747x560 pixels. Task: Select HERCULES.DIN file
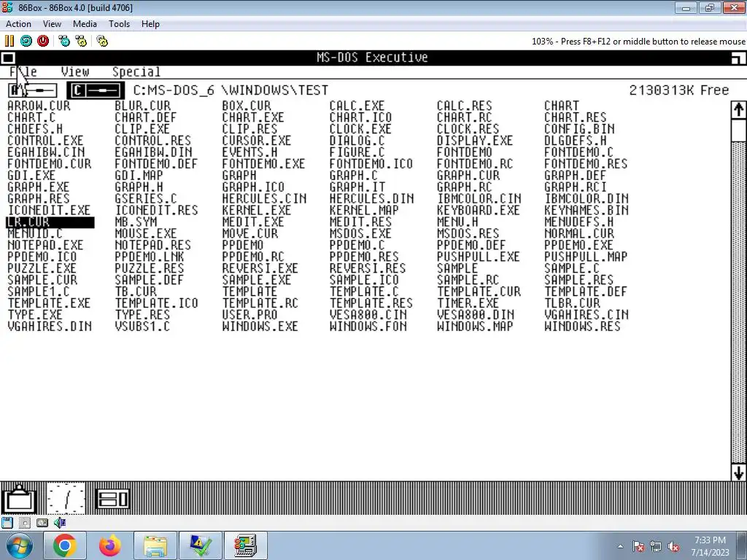pyautogui.click(x=371, y=198)
